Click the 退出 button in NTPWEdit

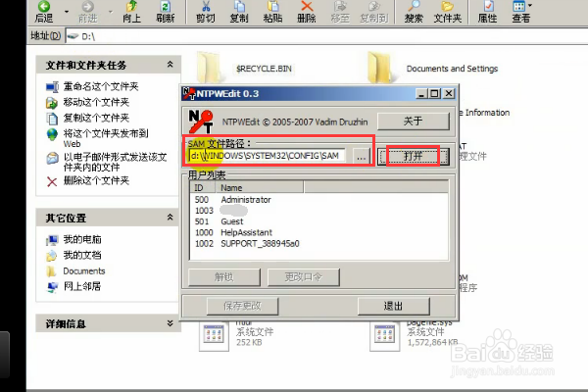(393, 306)
